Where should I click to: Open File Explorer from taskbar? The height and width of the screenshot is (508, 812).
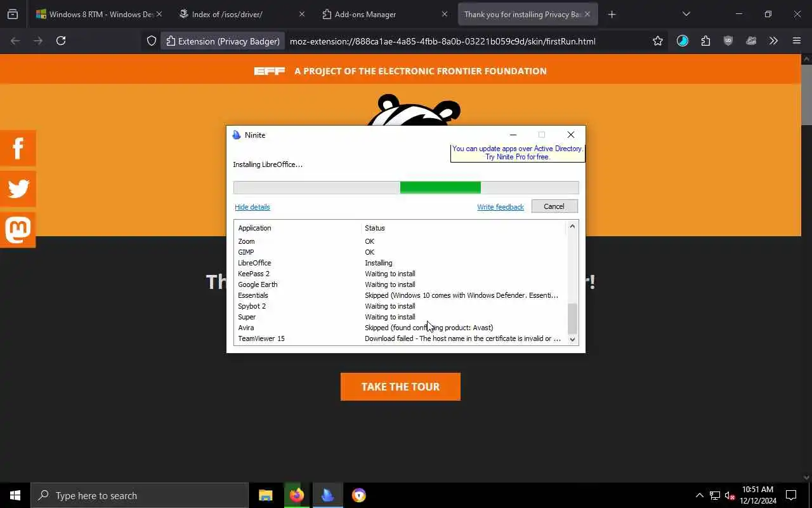[266, 495]
